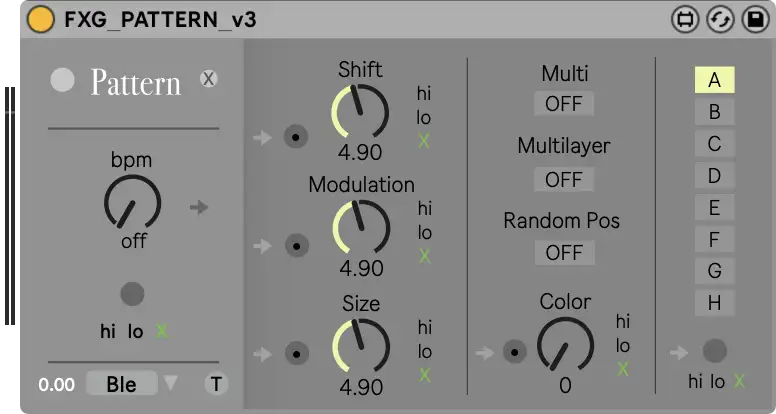This screenshot has height=414, width=776.
Task: Click the FXG_PATTERN_v3 device title
Action: click(160, 20)
